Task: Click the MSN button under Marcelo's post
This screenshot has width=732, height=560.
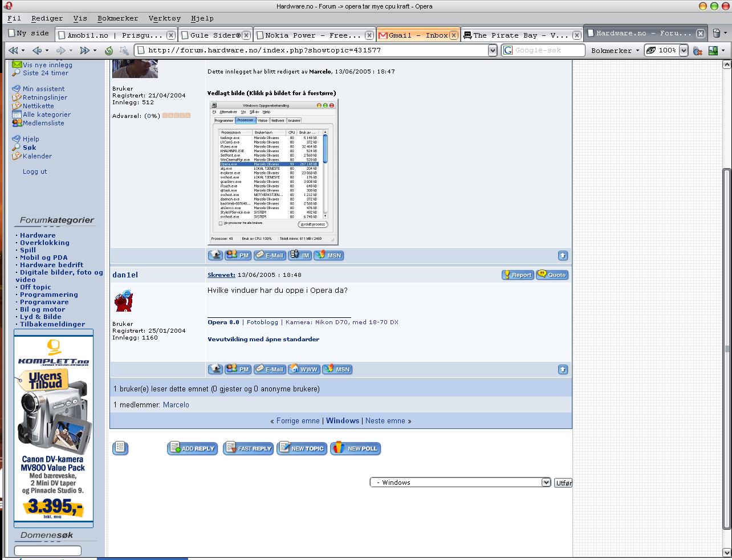Action: click(x=328, y=255)
